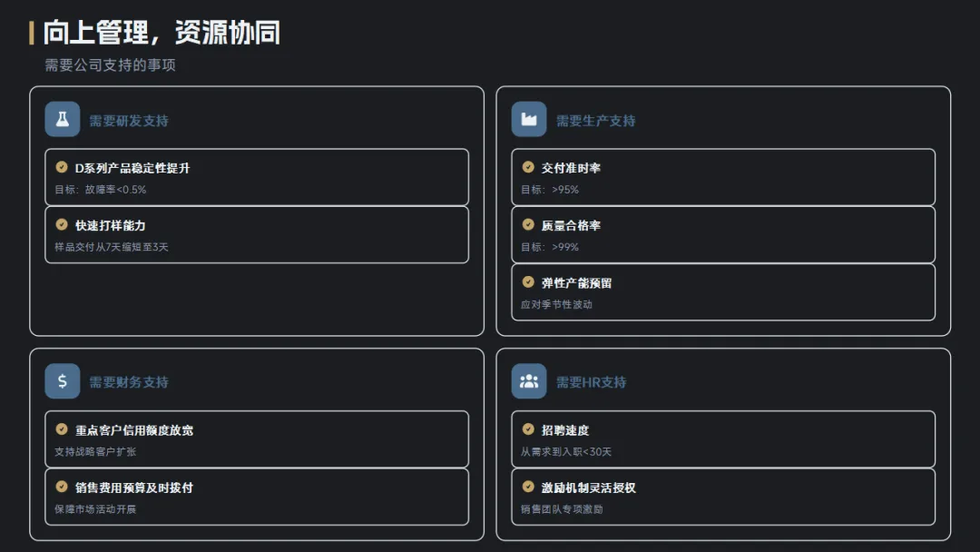Image resolution: width=980 pixels, height=552 pixels.
Task: Click the 应对季节性波动 description text
Action: [556, 304]
